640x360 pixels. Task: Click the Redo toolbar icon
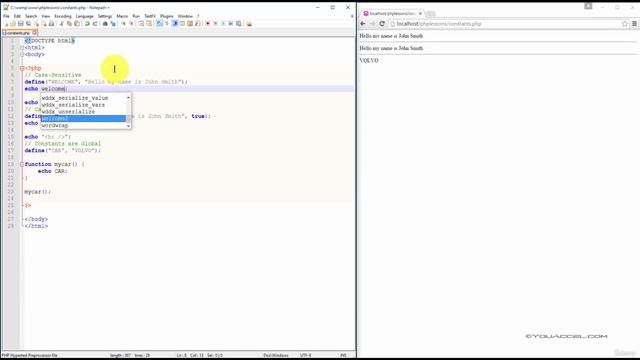95,24
